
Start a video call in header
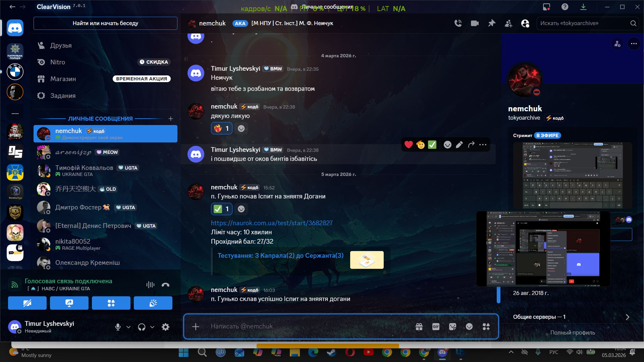pos(475,23)
